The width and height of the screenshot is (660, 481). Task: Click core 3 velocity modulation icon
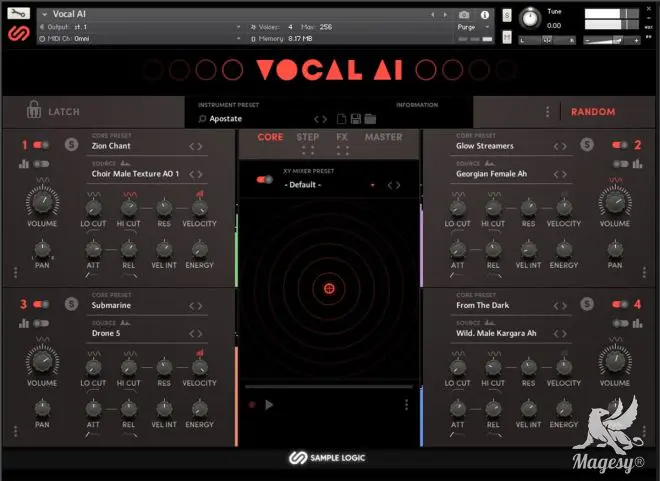(200, 353)
